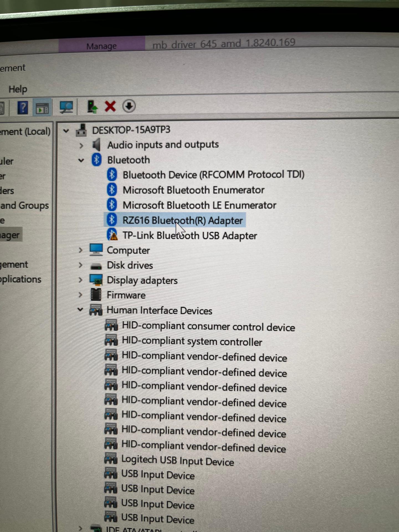Expand the Computer category chevron
399x532 pixels.
coord(81,250)
